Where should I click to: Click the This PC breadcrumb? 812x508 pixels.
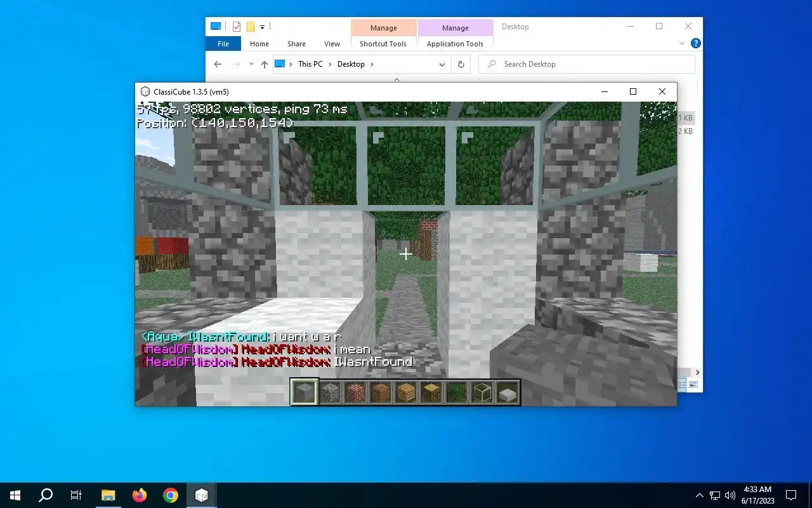pyautogui.click(x=310, y=64)
